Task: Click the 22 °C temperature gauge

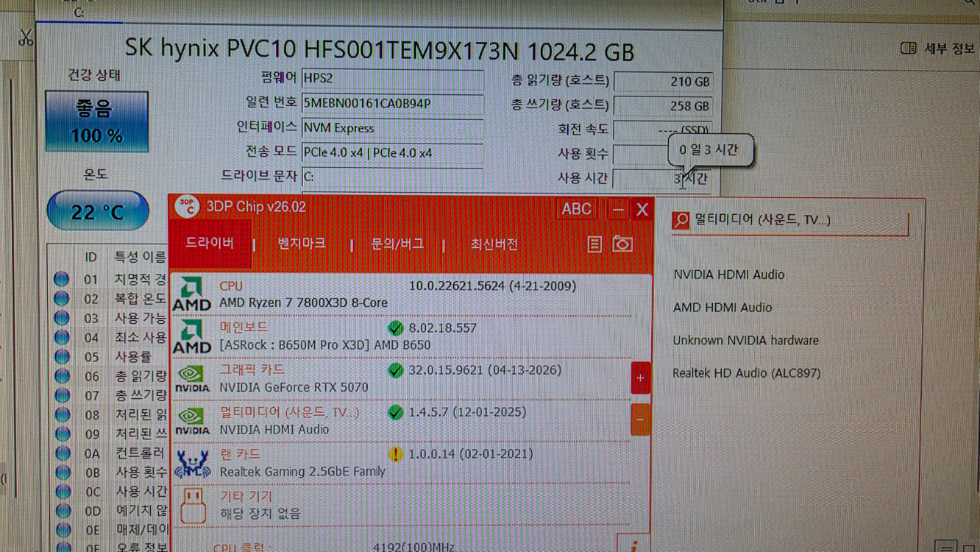Action: click(x=98, y=211)
